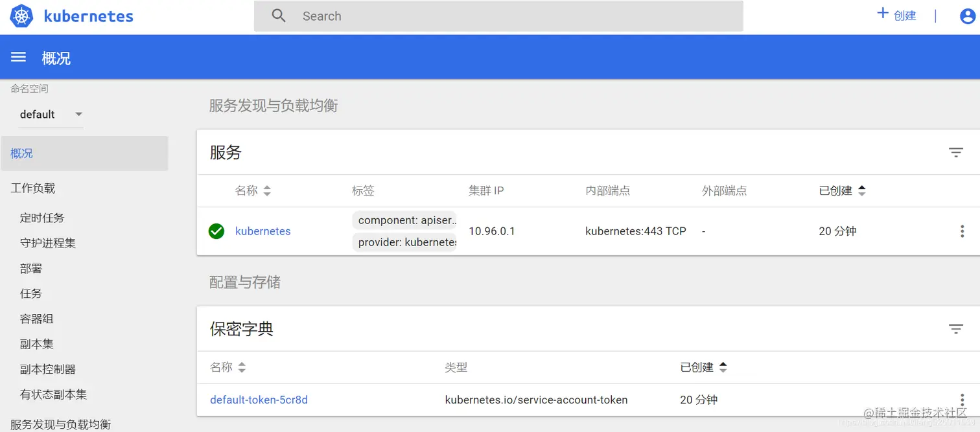Open the default namespace dropdown
Viewport: 980px width, 432px height.
[51, 115]
